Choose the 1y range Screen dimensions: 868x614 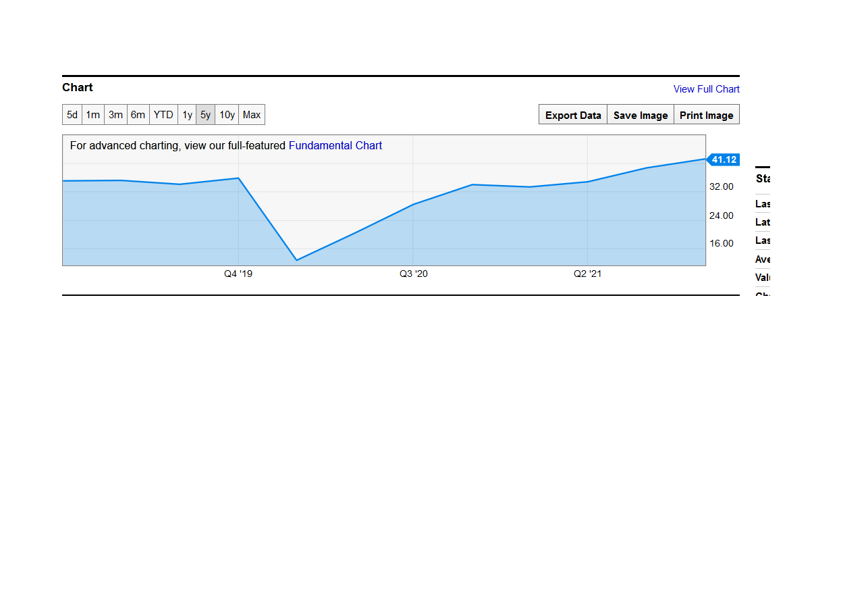coord(187,115)
